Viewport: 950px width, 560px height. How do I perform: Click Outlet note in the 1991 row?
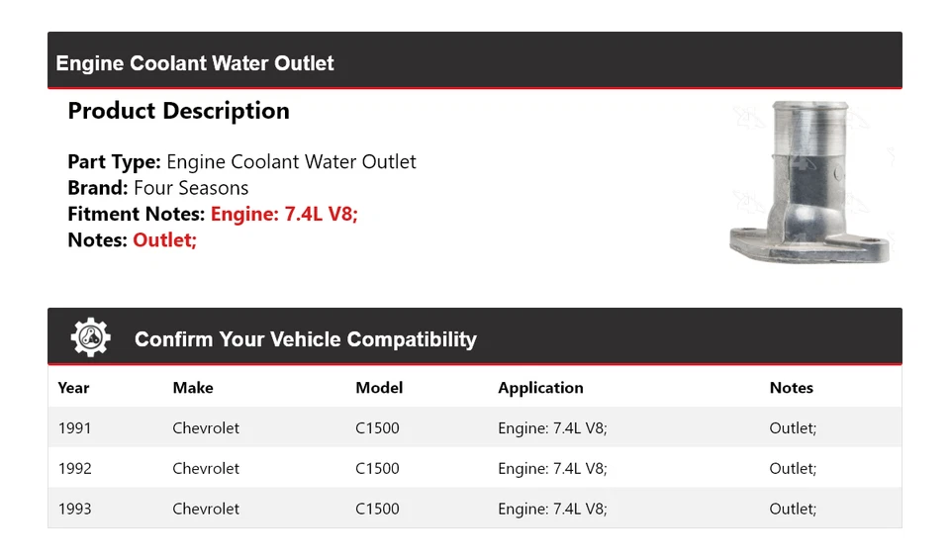point(793,428)
